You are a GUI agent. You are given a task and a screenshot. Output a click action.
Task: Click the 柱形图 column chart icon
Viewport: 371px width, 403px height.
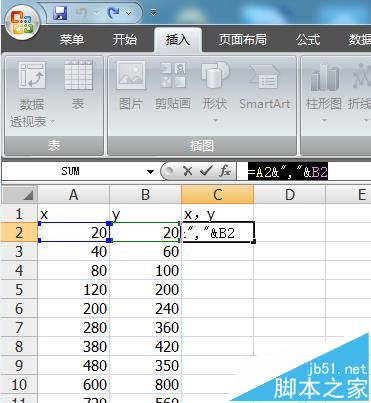click(324, 77)
